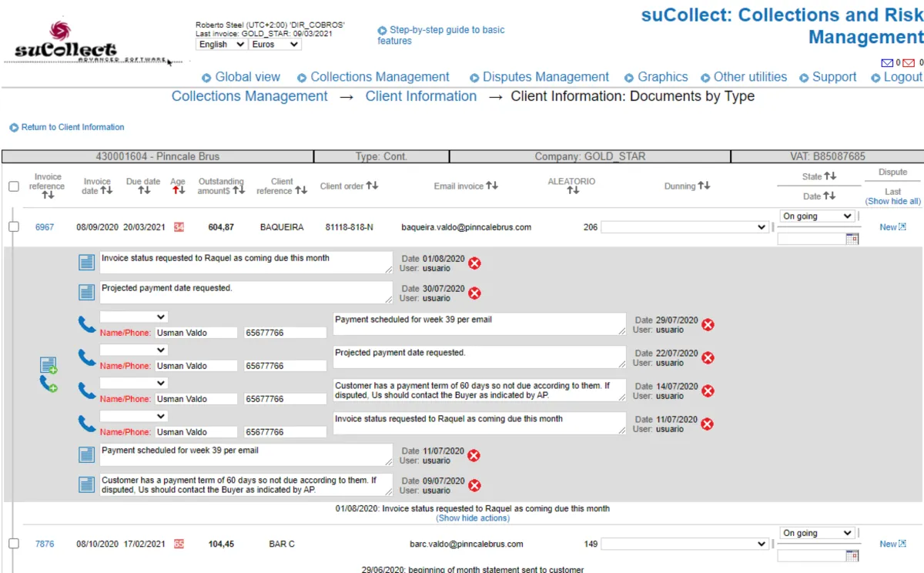The height and width of the screenshot is (573, 924).
Task: Open invoice reference 6967
Action: (45, 227)
